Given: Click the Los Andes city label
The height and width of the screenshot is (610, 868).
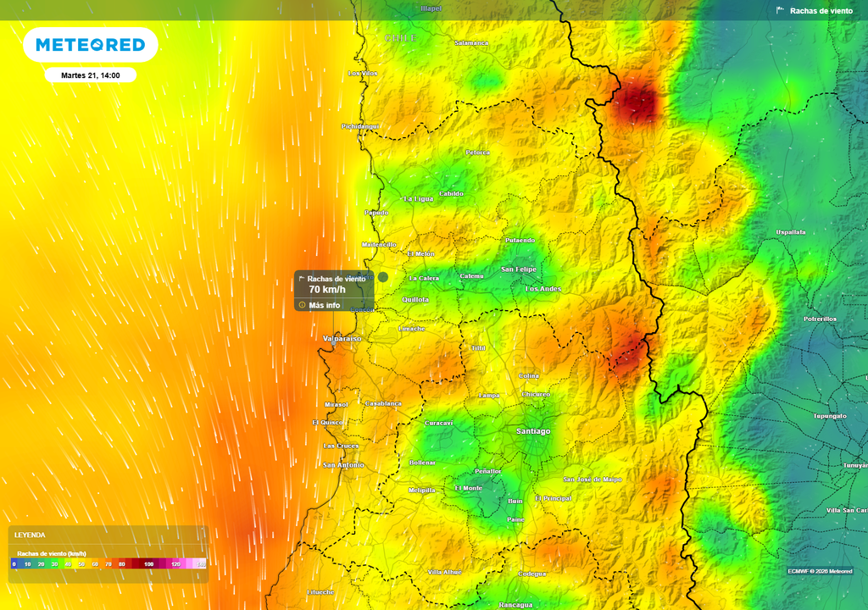Looking at the screenshot, I should point(543,289).
